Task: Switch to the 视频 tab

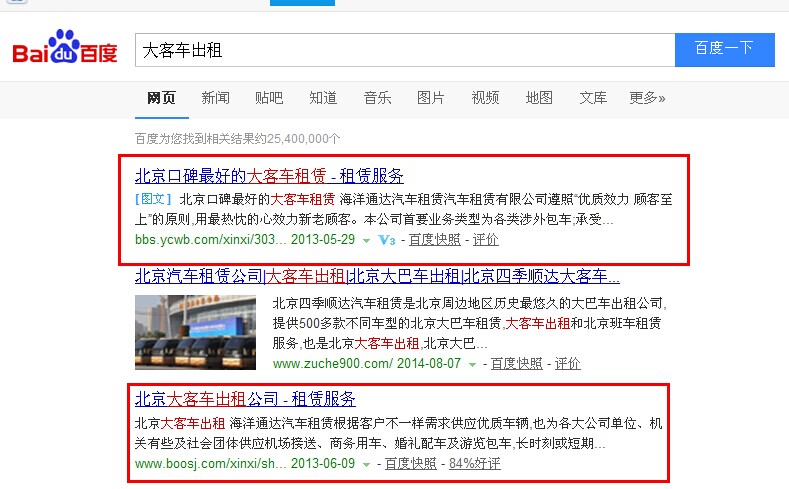Action: pyautogui.click(x=485, y=98)
